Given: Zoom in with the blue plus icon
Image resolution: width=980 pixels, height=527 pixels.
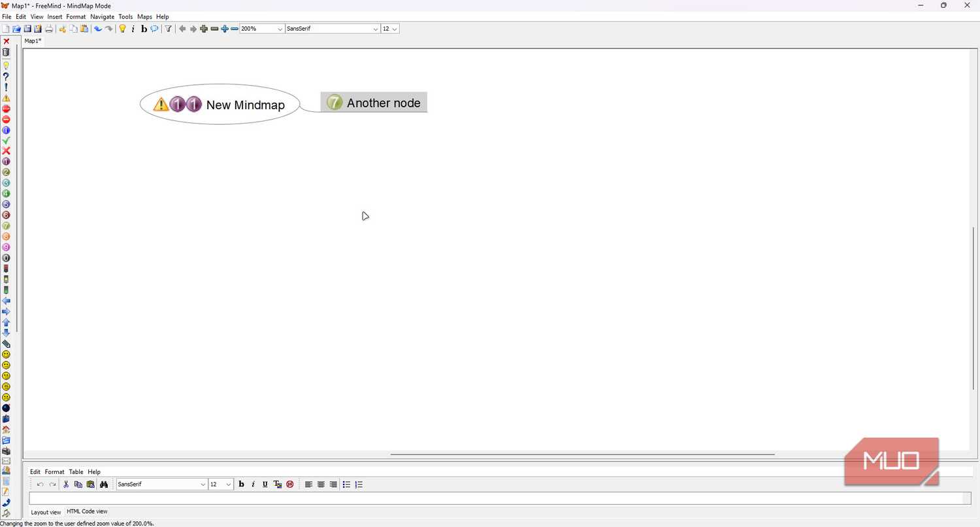Looking at the screenshot, I should pyautogui.click(x=225, y=29).
